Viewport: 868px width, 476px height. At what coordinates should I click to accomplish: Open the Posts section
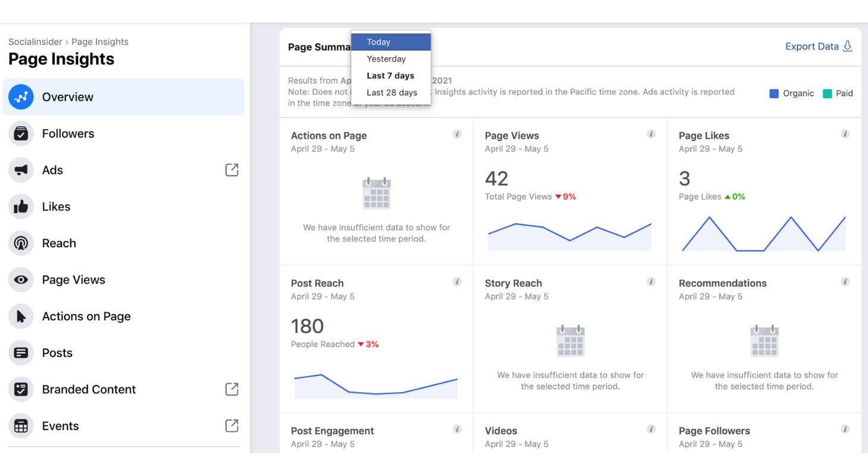coord(124,353)
